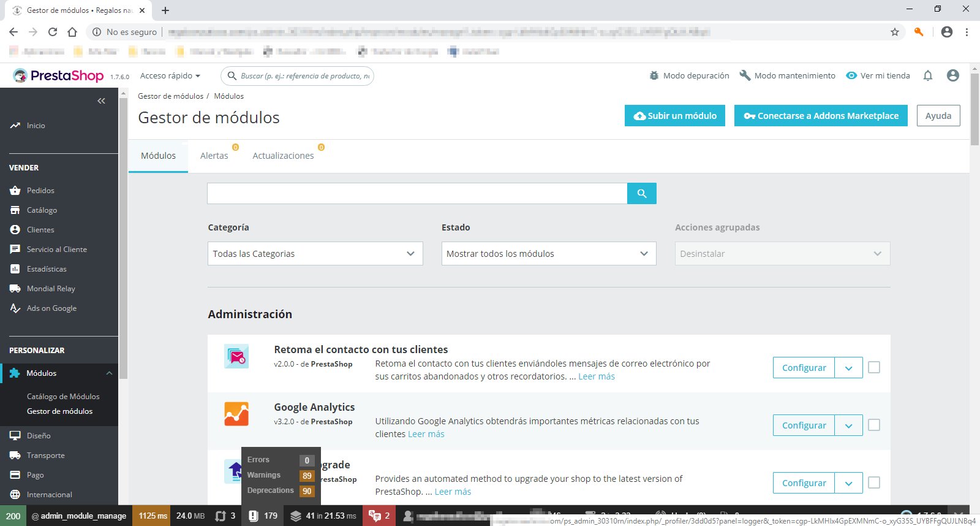Image resolution: width=980 pixels, height=526 pixels.
Task: Collapse the sidebar with the double-chevron icon
Action: [x=102, y=101]
